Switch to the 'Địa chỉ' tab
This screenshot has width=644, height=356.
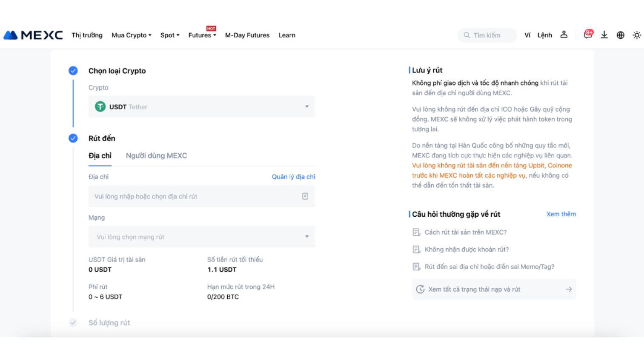(100, 156)
